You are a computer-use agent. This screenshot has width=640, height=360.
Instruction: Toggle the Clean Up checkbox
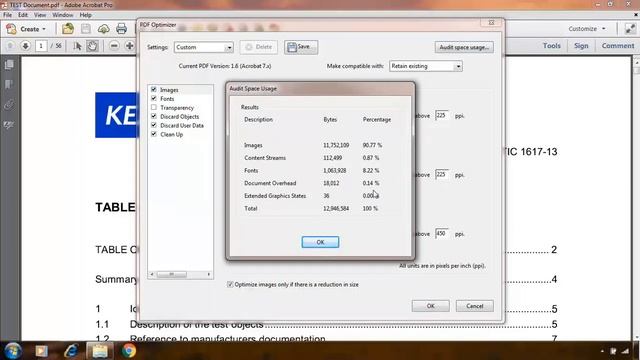(x=154, y=134)
